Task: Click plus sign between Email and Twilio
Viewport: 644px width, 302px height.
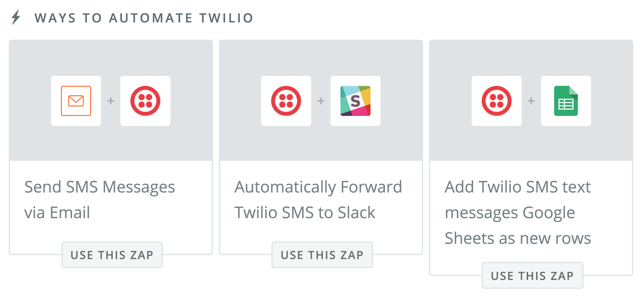Action: coord(110,101)
